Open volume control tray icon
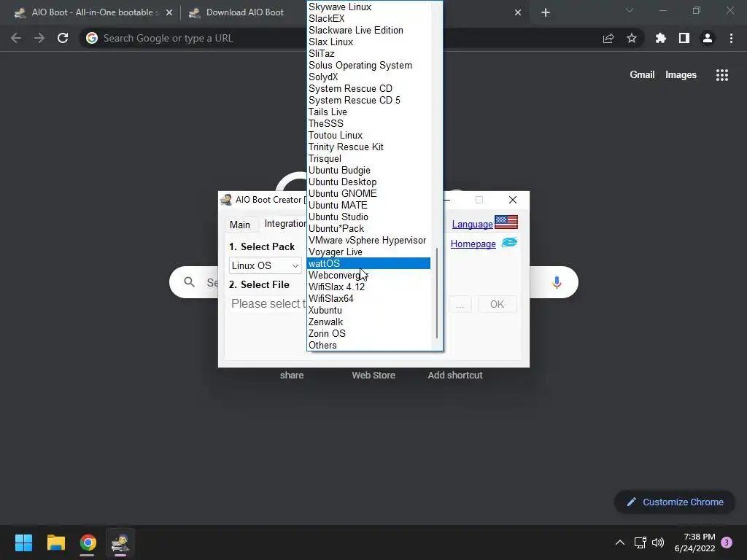This screenshot has width=747, height=560. click(658, 542)
